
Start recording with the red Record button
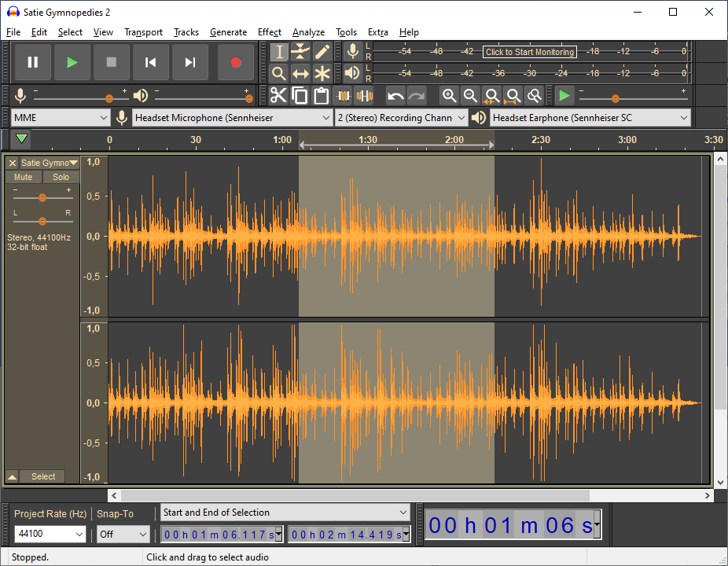tap(235, 62)
